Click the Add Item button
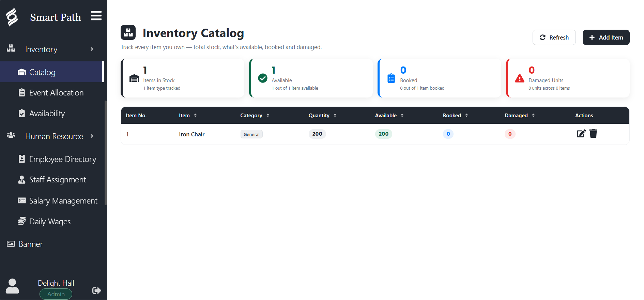 (x=606, y=37)
